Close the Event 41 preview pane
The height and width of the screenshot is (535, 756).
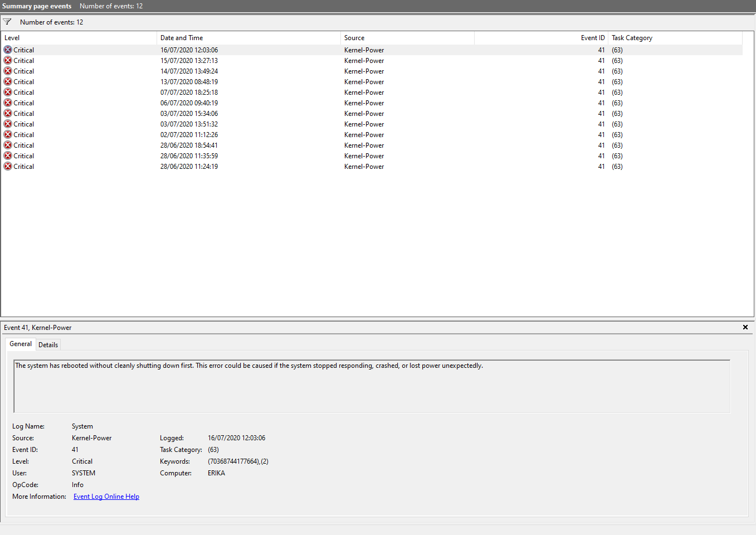(745, 327)
